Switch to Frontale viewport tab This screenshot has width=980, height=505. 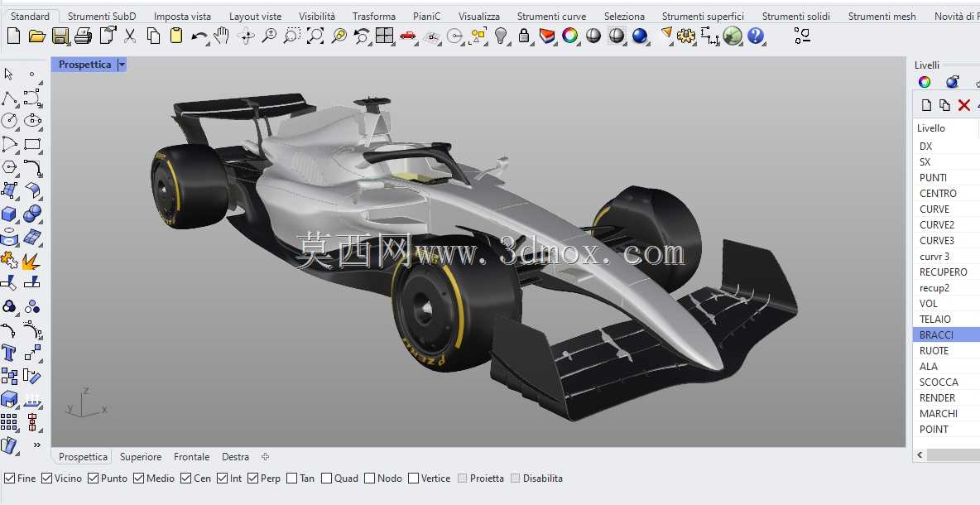pos(192,457)
